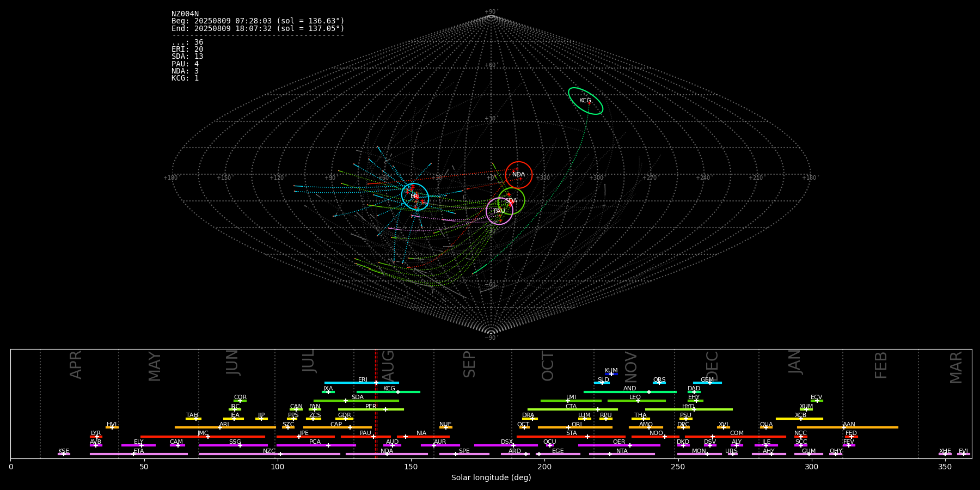The height and width of the screenshot is (490, 980).
Task: Click the green KCG radiant ellipse on sky map
Action: [585, 101]
